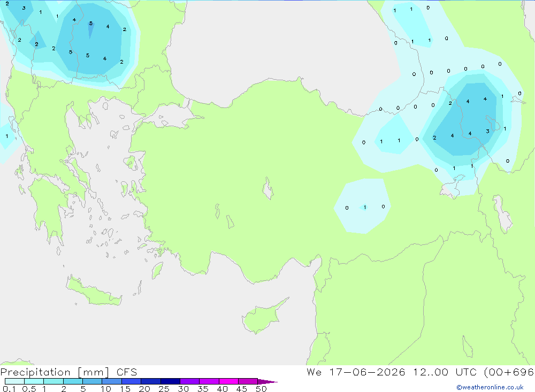The height and width of the screenshot is (392, 535).
Task: Click the 0.1–0.5 mm lightest cyan legend swatch
Action: pyautogui.click(x=14, y=381)
